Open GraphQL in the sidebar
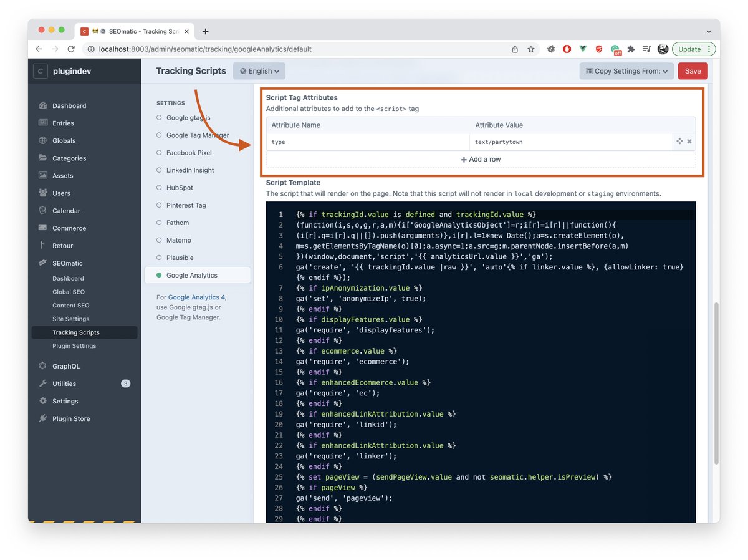The image size is (748, 560). tap(66, 366)
